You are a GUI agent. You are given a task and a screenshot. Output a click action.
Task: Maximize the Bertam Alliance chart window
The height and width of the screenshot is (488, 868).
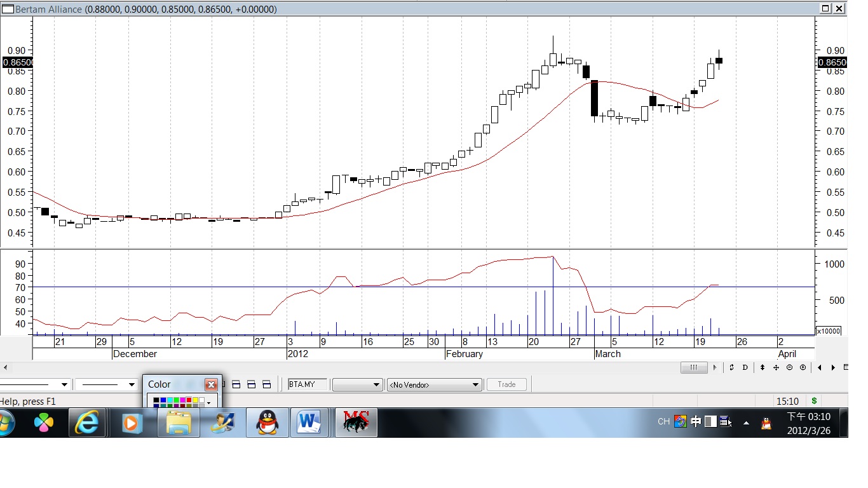pyautogui.click(x=825, y=8)
